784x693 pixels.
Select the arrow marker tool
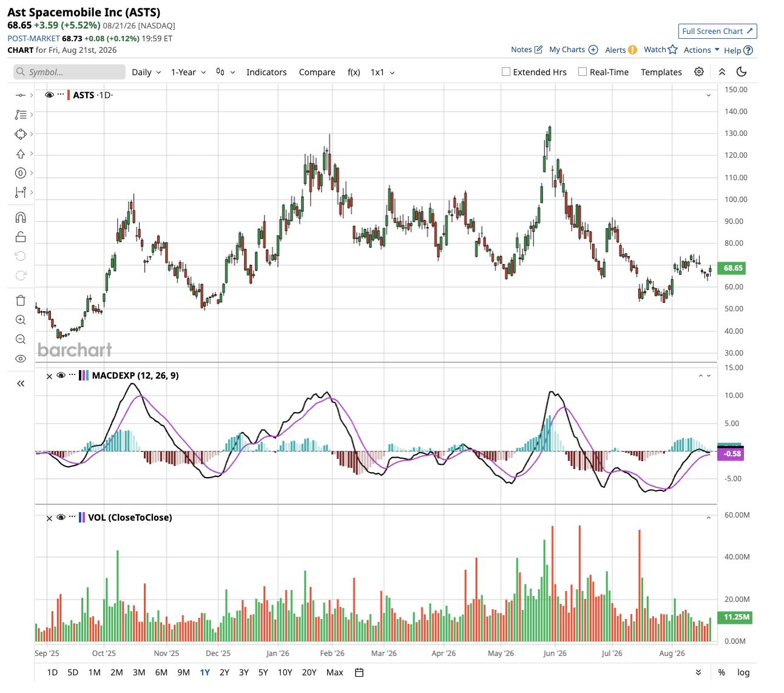point(21,154)
